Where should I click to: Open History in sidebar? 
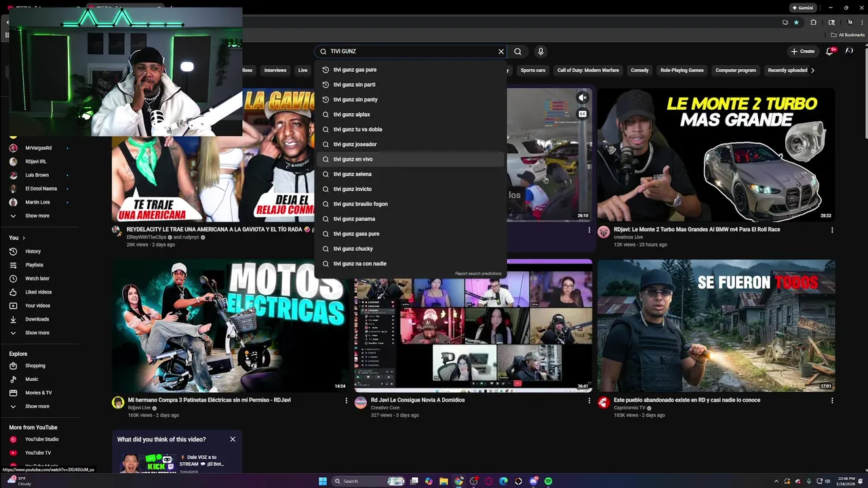pos(33,251)
